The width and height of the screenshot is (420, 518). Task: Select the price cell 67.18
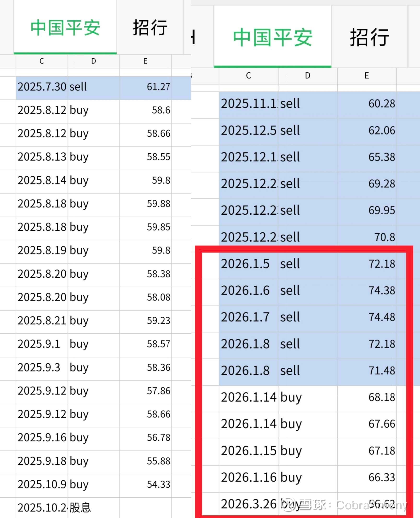[367, 452]
